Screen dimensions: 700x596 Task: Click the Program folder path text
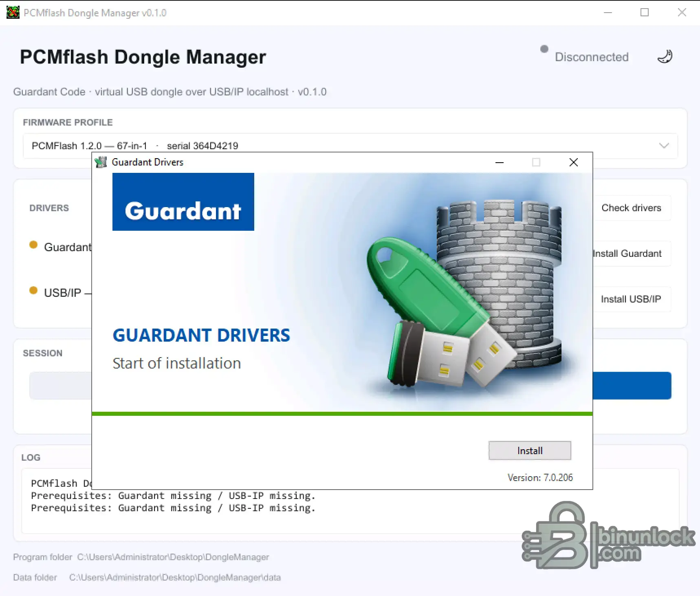pyautogui.click(x=173, y=557)
